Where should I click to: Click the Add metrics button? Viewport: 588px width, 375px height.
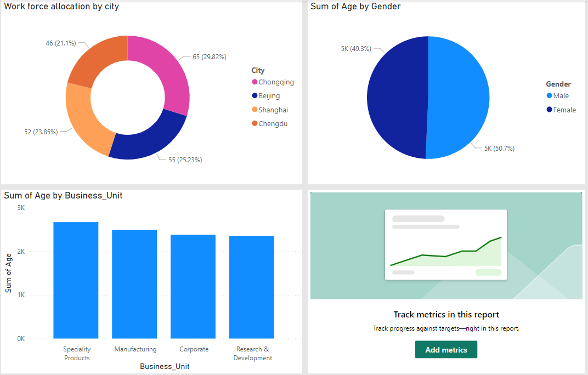tap(446, 349)
